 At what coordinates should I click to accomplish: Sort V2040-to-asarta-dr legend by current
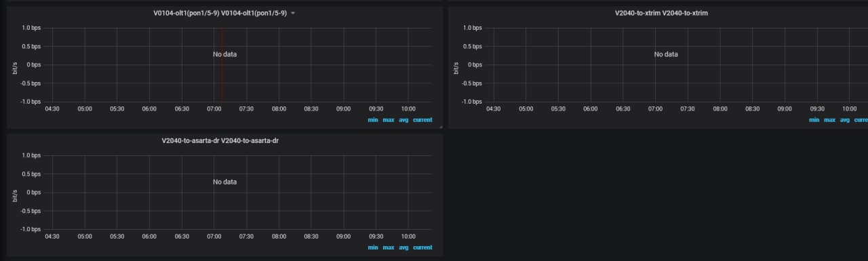coord(422,247)
